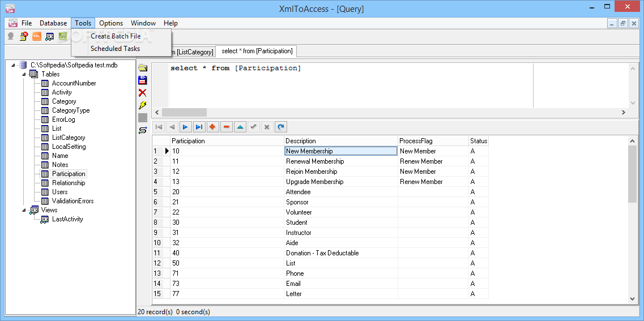Click the grey stop square icon

[143, 118]
